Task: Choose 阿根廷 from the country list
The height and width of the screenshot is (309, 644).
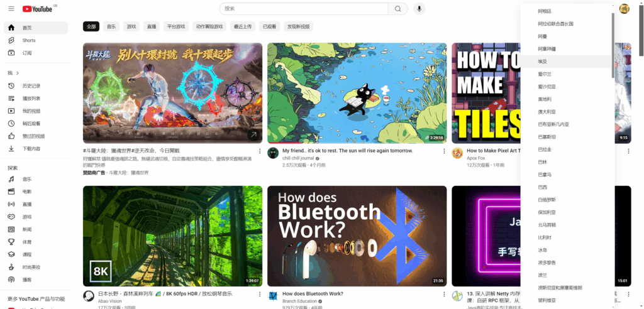Action: click(567, 11)
